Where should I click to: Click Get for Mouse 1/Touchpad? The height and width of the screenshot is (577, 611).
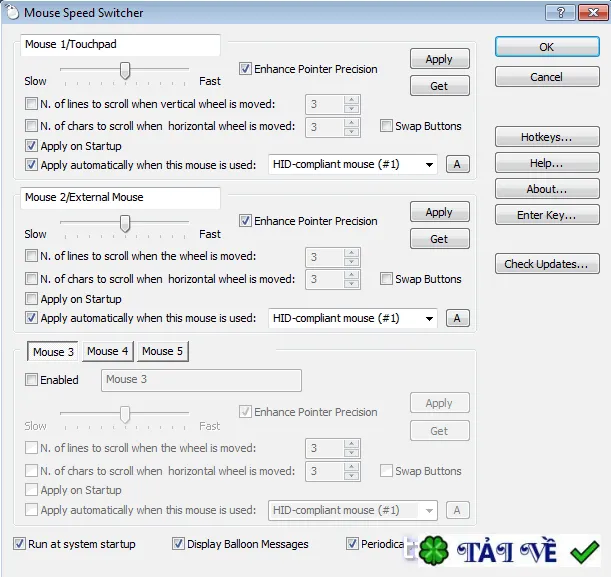point(440,86)
